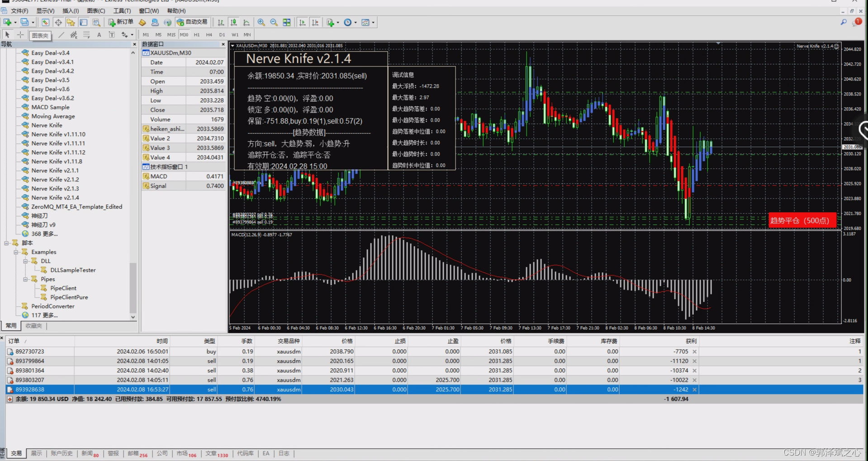This screenshot has height=461, width=868.
Task: Open the periods dropdown arrow
Action: point(356,22)
